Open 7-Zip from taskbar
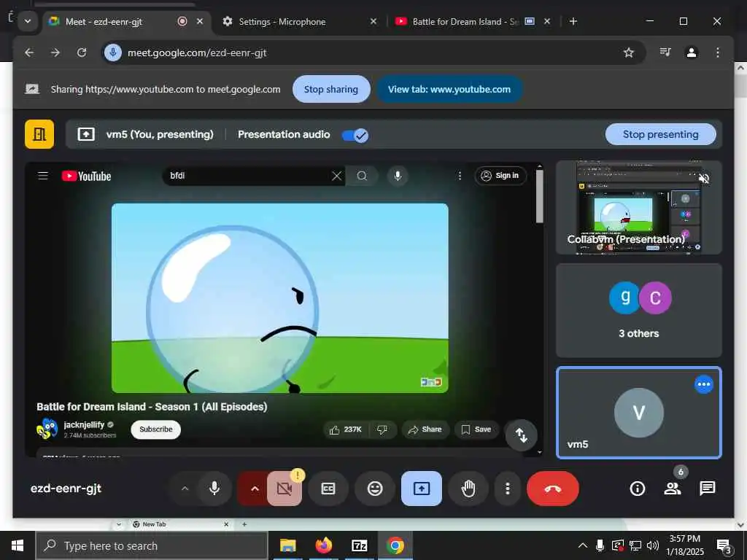The width and height of the screenshot is (747, 560). tap(359, 545)
